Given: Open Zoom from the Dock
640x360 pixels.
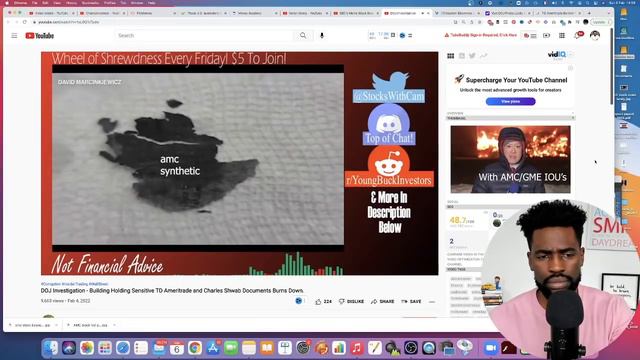Looking at the screenshot, I should click(x=490, y=348).
